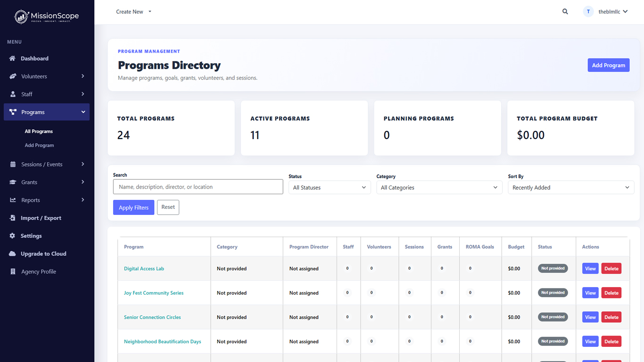The height and width of the screenshot is (362, 644).
Task: Click the Programs diagram icon
Action: click(13, 112)
